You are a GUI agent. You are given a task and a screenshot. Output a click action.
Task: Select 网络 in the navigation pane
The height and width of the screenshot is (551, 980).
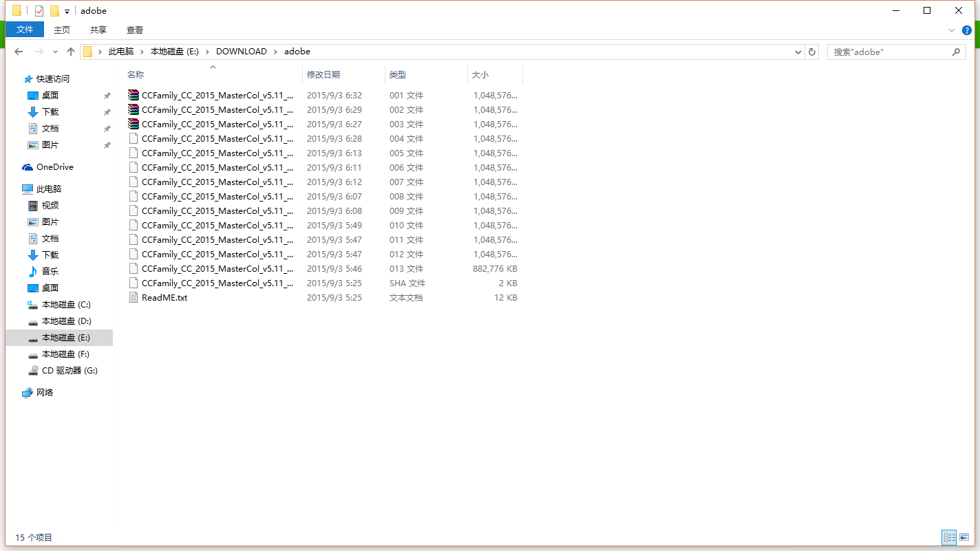(45, 393)
